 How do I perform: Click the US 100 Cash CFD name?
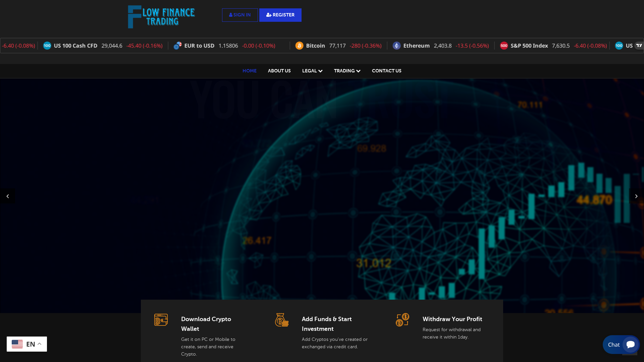[75, 46]
